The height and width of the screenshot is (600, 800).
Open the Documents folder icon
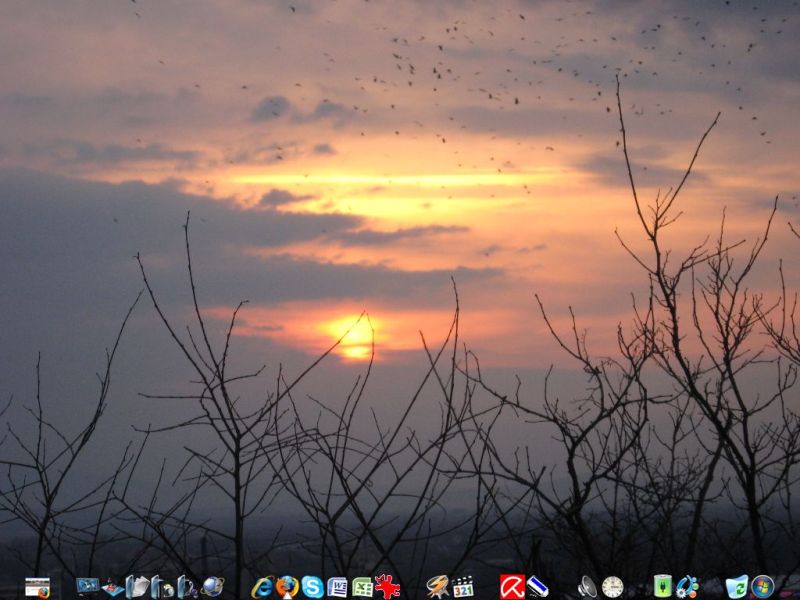138,587
